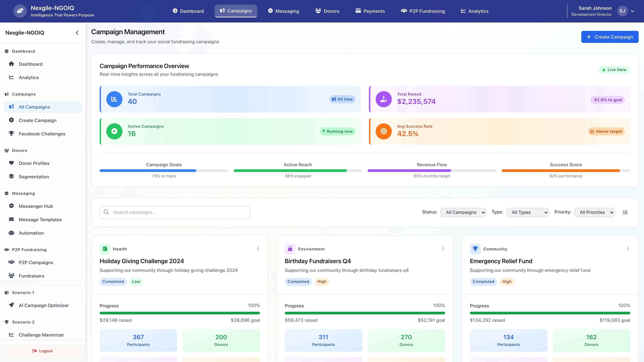Expand the Type filter to change campaign types

pyautogui.click(x=527, y=212)
